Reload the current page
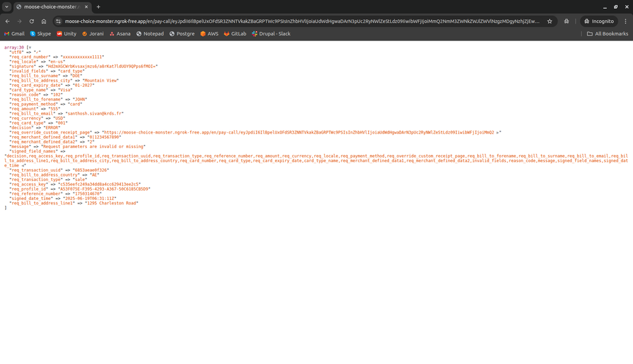 (32, 21)
